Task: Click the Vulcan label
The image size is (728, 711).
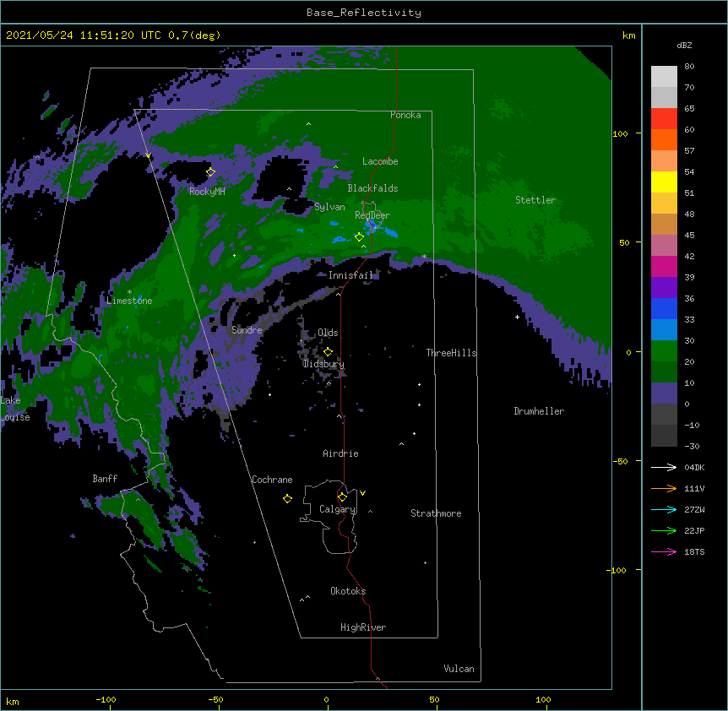Action: click(x=459, y=669)
